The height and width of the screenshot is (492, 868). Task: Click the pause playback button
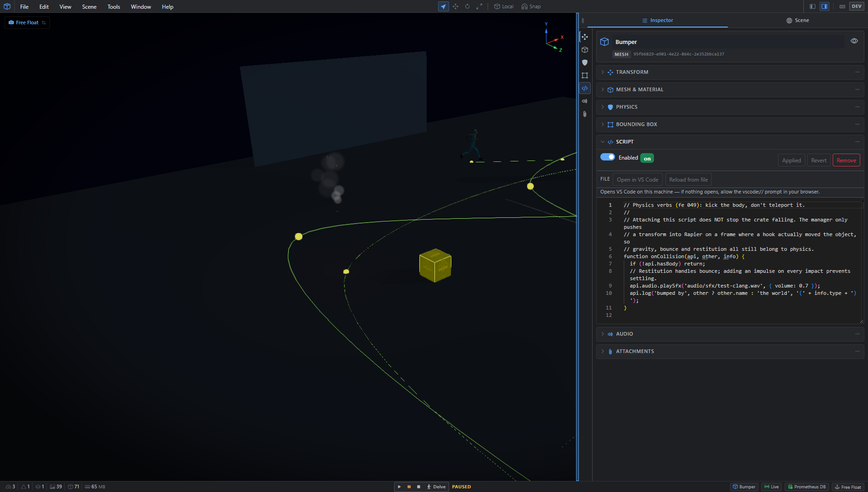[x=409, y=487]
